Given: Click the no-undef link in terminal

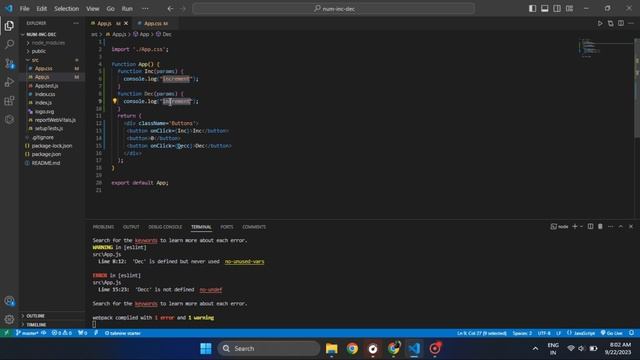Looking at the screenshot, I should pos(211,290).
